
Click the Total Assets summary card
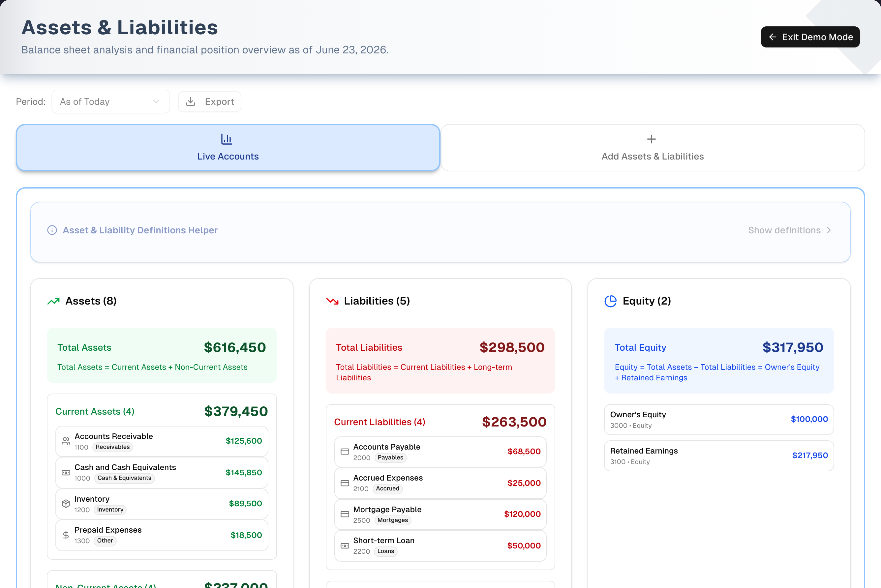point(162,355)
